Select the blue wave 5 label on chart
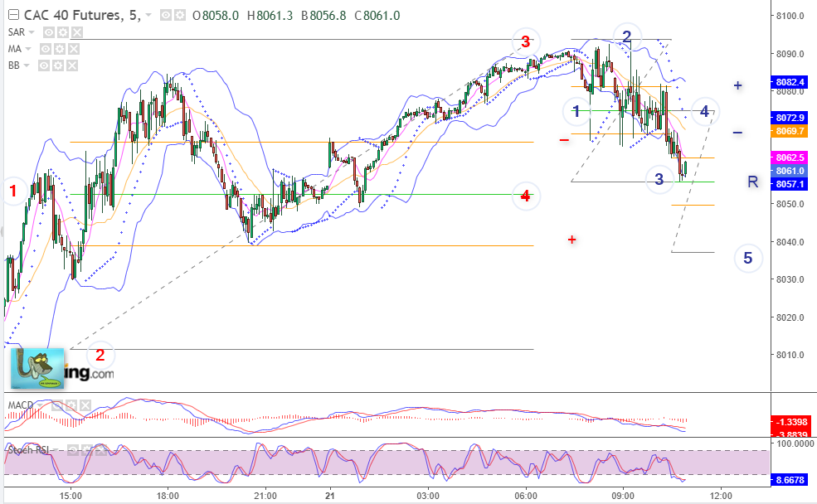 point(747,259)
